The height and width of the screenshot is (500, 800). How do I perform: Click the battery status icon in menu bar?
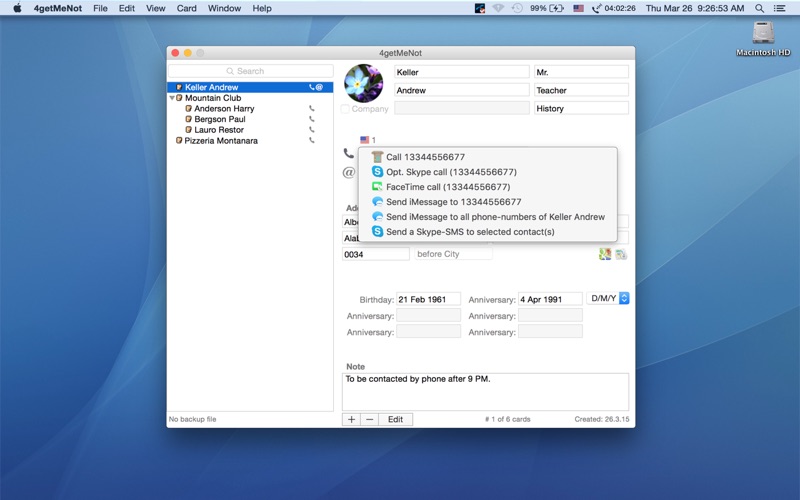[556, 8]
